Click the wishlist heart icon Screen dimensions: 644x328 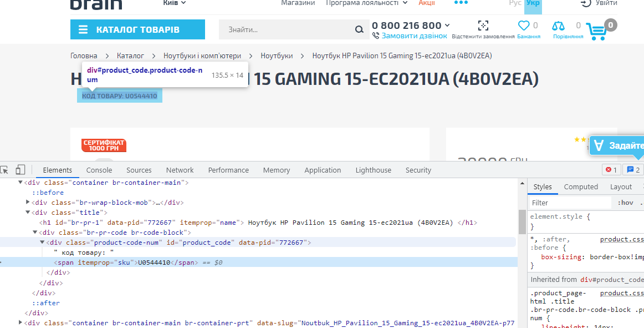524,26
